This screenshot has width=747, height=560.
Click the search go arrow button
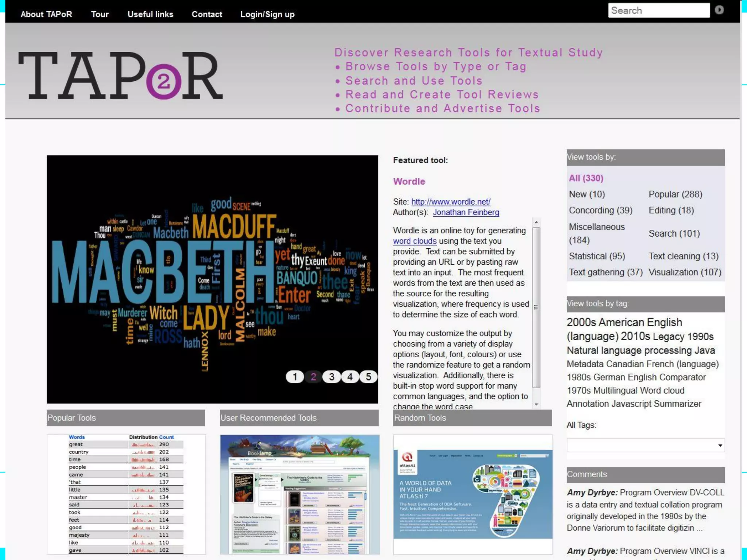click(719, 10)
